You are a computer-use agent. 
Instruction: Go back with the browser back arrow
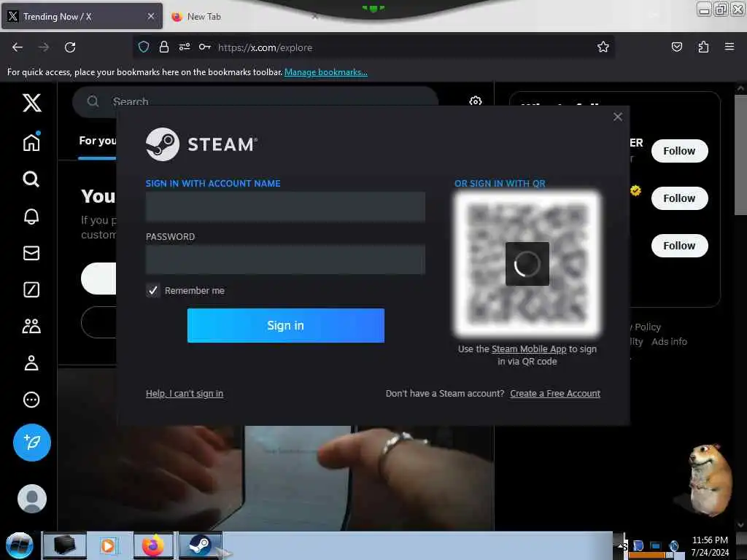point(18,47)
